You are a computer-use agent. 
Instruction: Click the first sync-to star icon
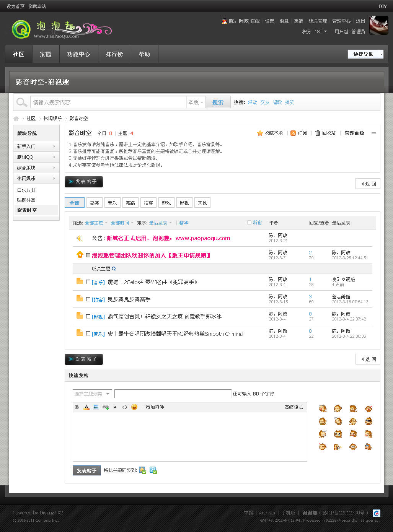click(x=142, y=470)
